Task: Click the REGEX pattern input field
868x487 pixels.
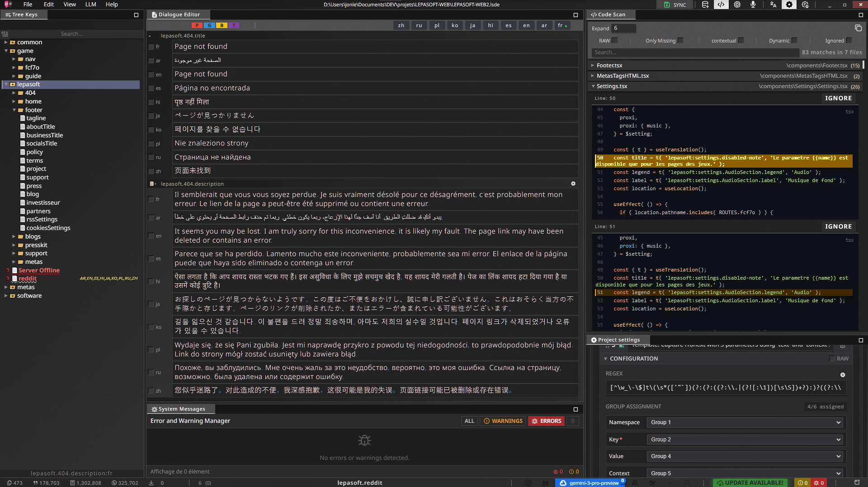Action: click(x=726, y=388)
